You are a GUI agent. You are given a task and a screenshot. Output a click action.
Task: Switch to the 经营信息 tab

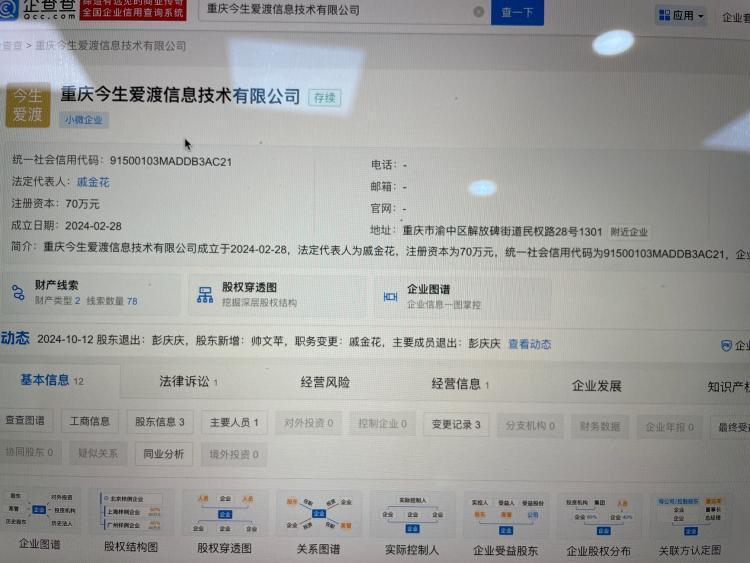point(460,384)
